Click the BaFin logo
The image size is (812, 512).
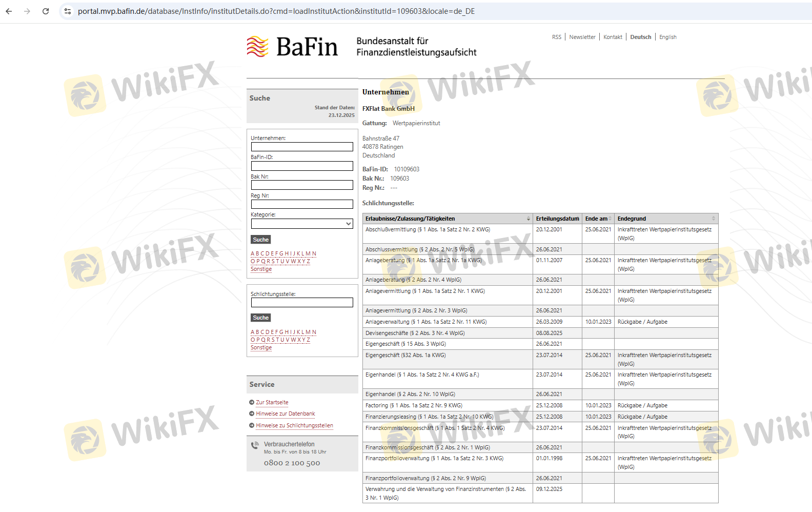[292, 47]
